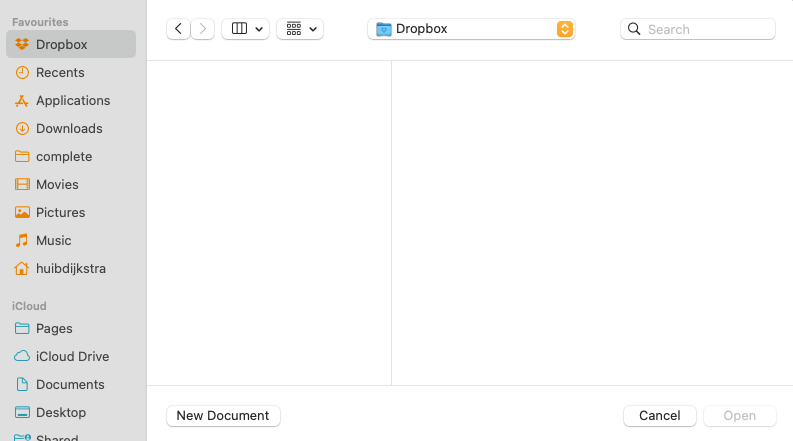Open the Dropbox location path pop-up
The image size is (793, 441).
(471, 29)
